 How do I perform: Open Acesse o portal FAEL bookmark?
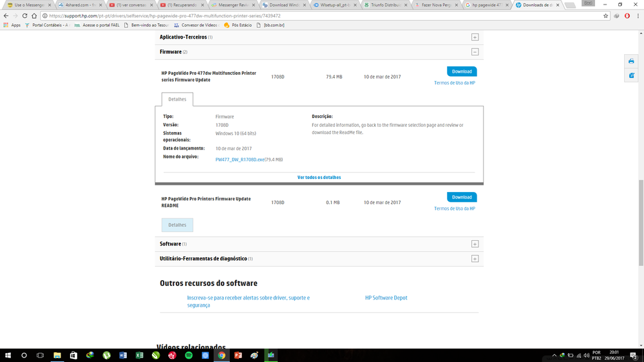click(x=97, y=25)
